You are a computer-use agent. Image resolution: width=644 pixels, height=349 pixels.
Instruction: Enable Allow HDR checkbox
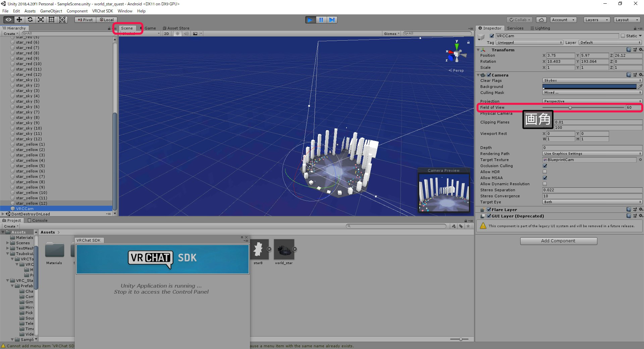pyautogui.click(x=545, y=172)
